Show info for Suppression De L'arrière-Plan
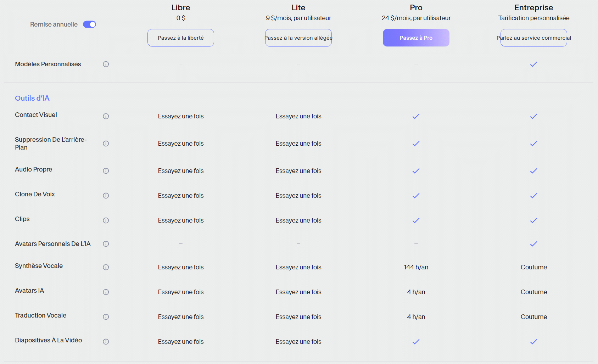The image size is (598, 364). coord(106,144)
